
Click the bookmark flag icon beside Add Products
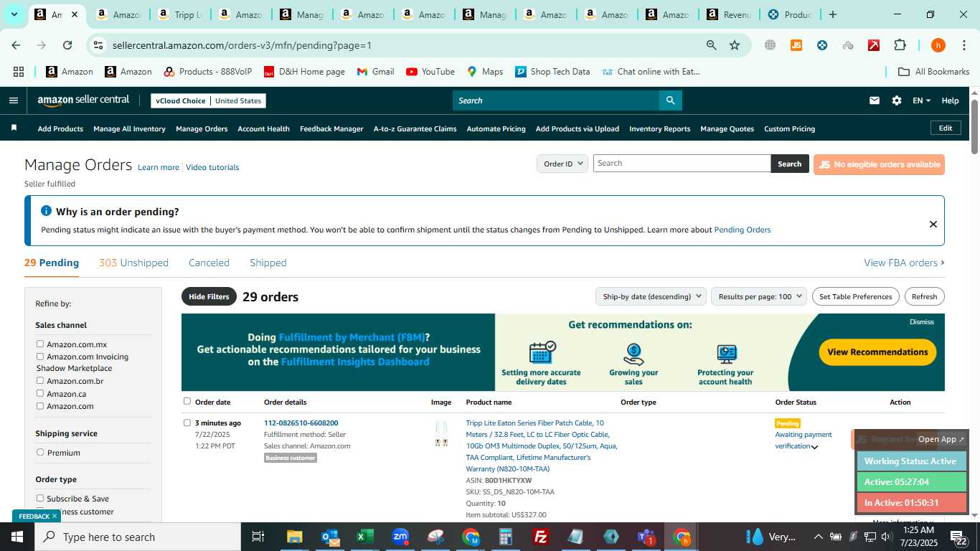[x=14, y=128]
